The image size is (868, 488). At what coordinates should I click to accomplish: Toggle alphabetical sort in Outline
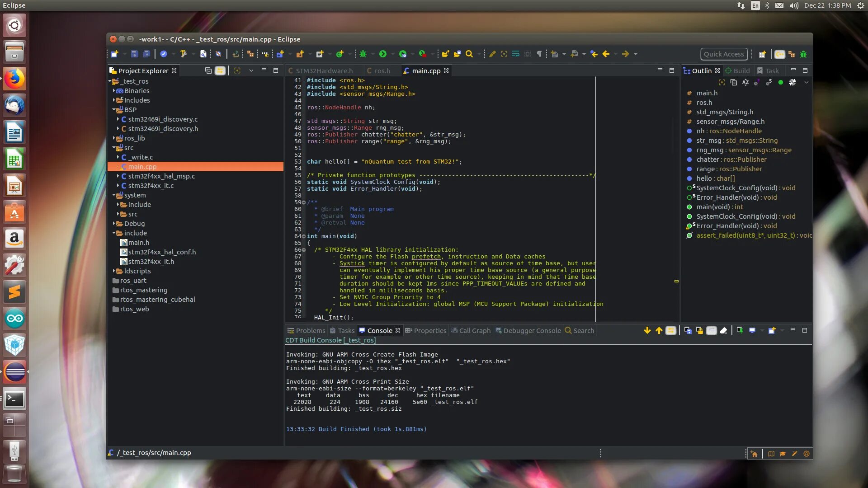[x=745, y=82]
